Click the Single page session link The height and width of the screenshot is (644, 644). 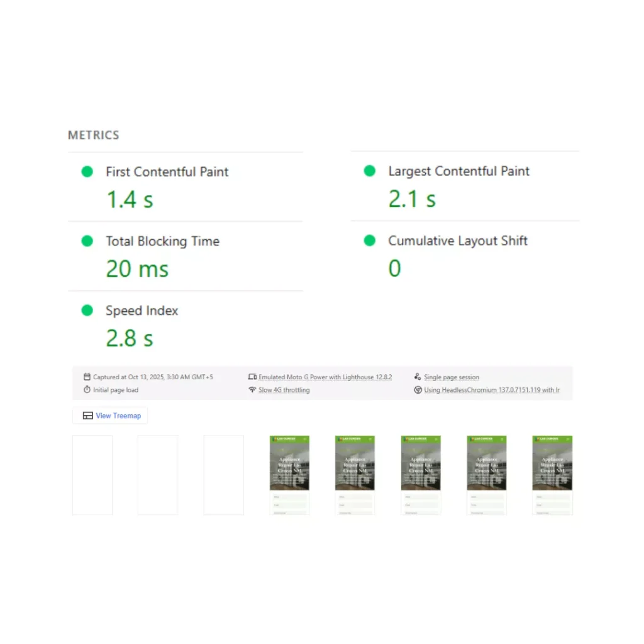point(452,377)
